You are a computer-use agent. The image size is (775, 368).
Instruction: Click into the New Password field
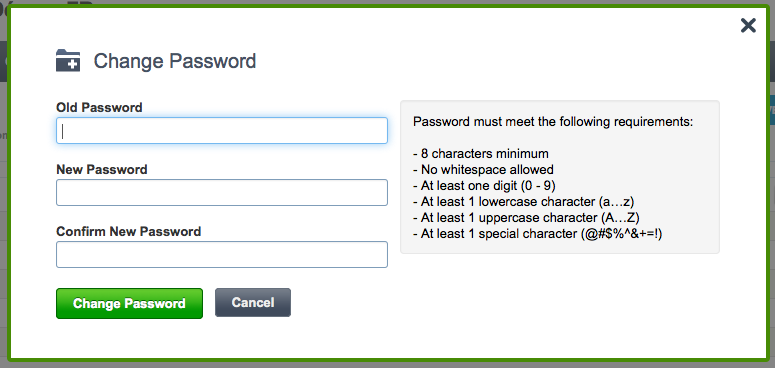point(222,193)
